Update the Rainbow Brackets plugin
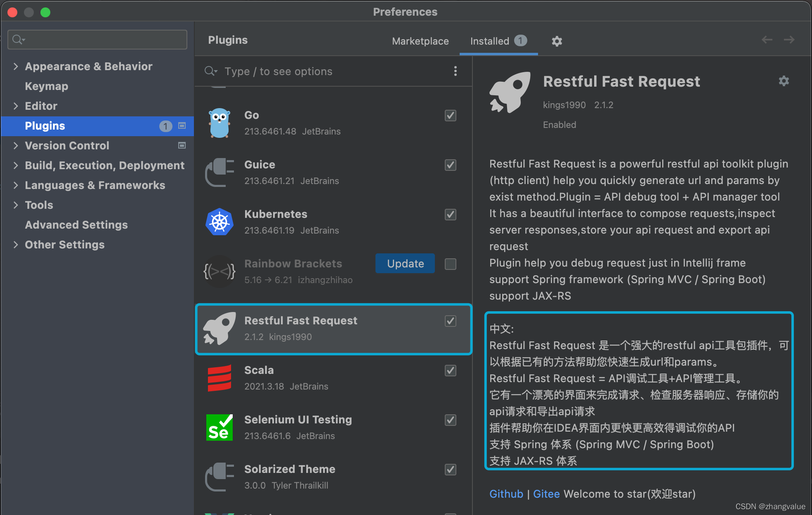The height and width of the screenshot is (515, 812). pos(405,264)
